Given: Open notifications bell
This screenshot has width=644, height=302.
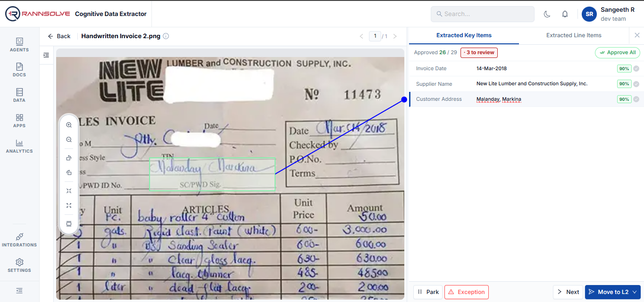Looking at the screenshot, I should [565, 14].
